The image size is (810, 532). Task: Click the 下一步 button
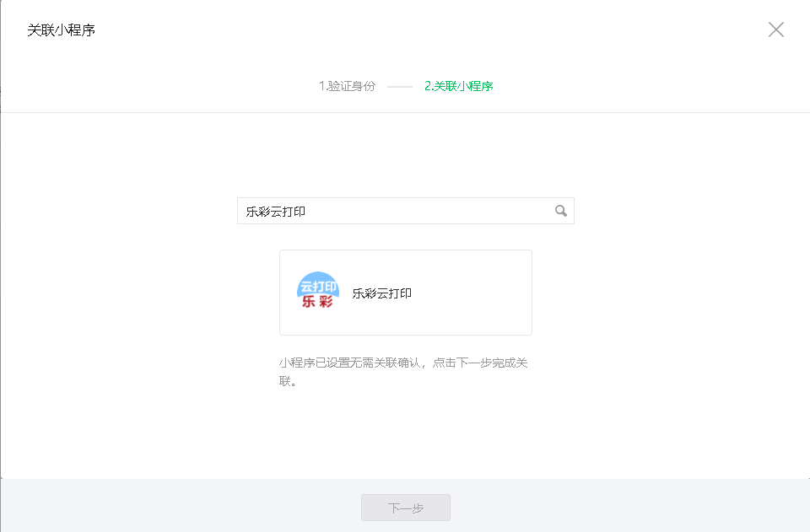pos(406,508)
